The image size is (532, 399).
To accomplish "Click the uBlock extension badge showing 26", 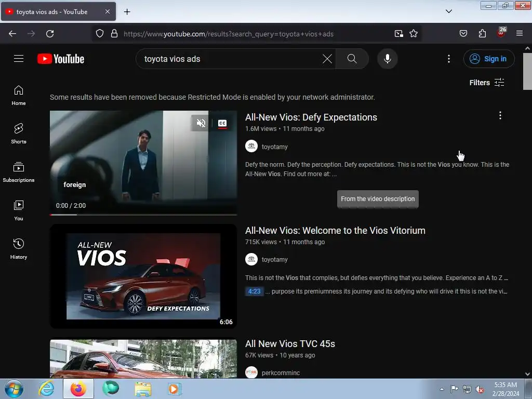I will (501, 33).
